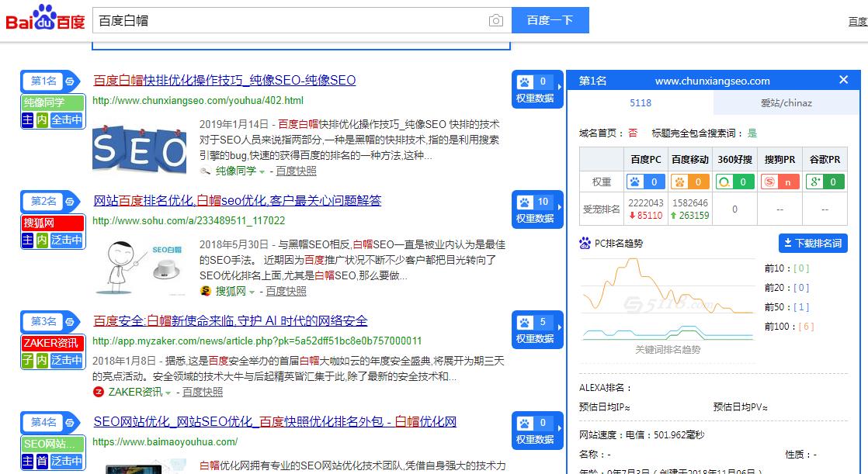The height and width of the screenshot is (474, 868).
Task: Open camera image search in search box
Action: (x=496, y=20)
